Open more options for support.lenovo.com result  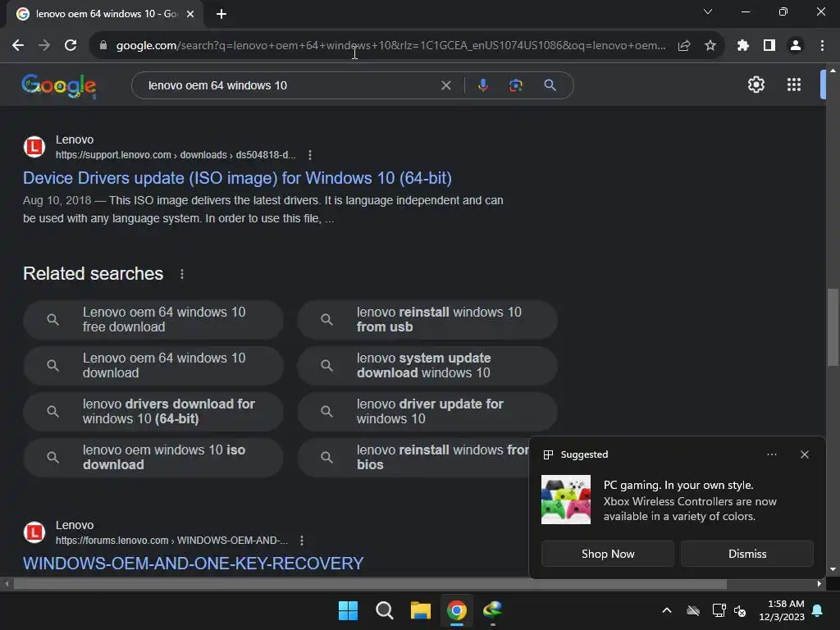[310, 155]
